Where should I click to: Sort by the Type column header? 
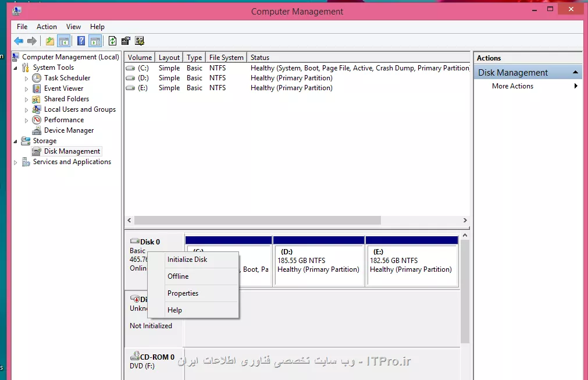click(194, 58)
